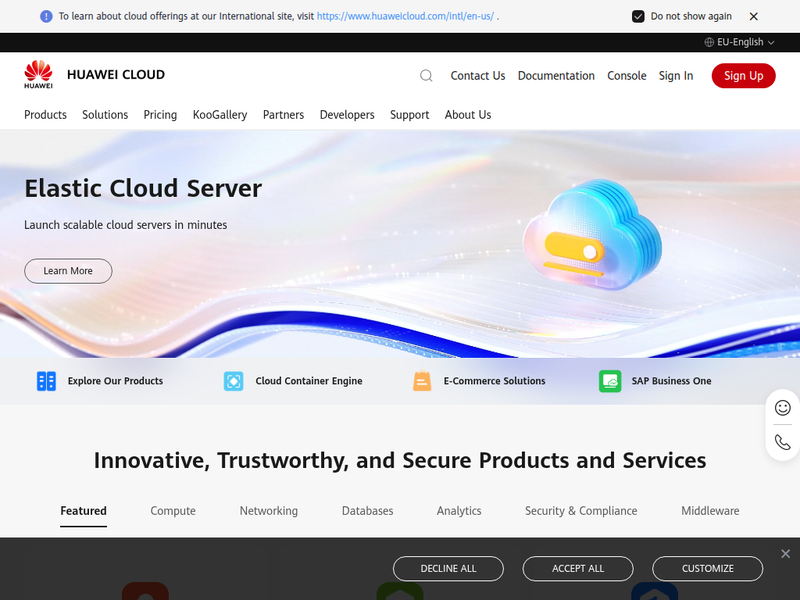The width and height of the screenshot is (800, 600).
Task: Click the Cloud Container Engine label
Action: (x=309, y=381)
